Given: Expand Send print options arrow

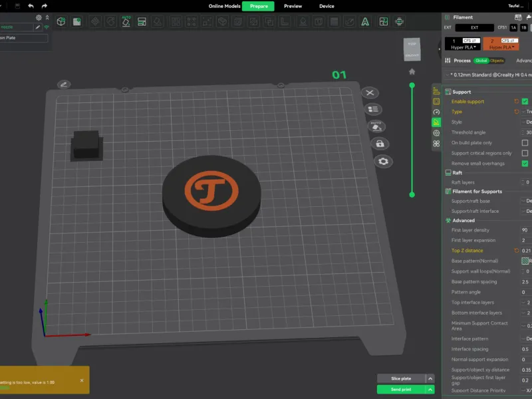Looking at the screenshot, I should 430,390.
